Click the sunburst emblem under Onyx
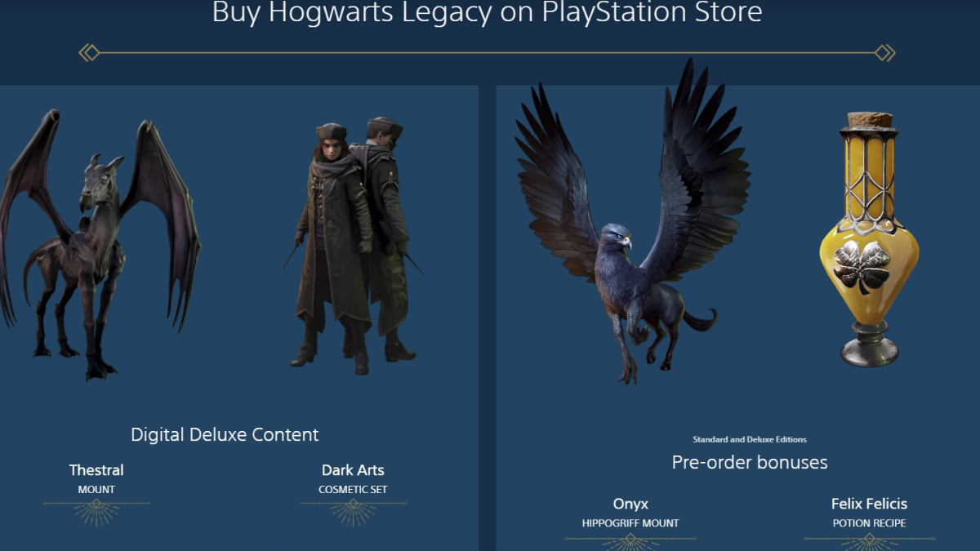 [630, 542]
